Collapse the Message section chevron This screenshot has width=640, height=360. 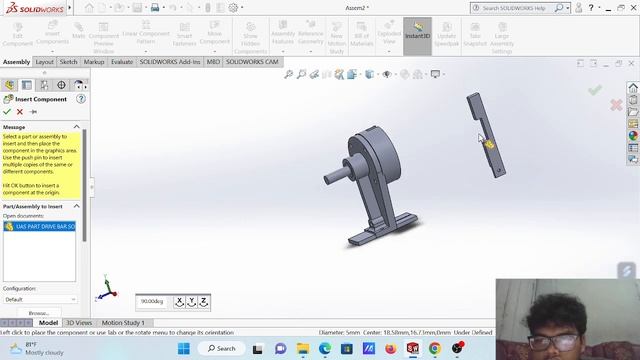[76, 127]
